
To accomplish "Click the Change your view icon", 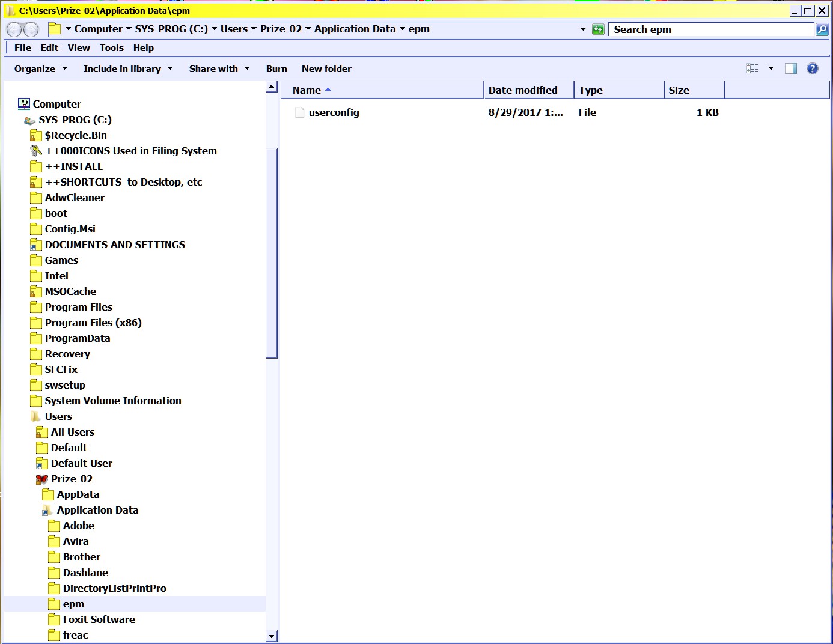I will point(752,68).
